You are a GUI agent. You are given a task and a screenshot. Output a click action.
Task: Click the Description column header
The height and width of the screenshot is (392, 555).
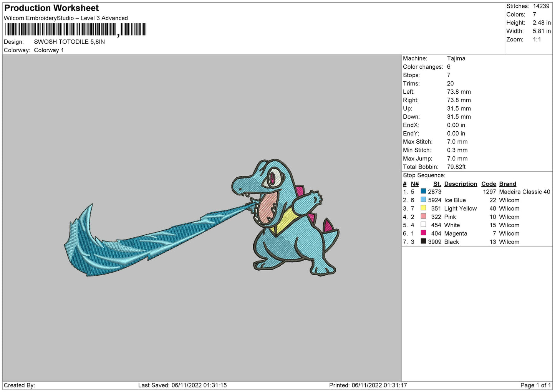460,184
